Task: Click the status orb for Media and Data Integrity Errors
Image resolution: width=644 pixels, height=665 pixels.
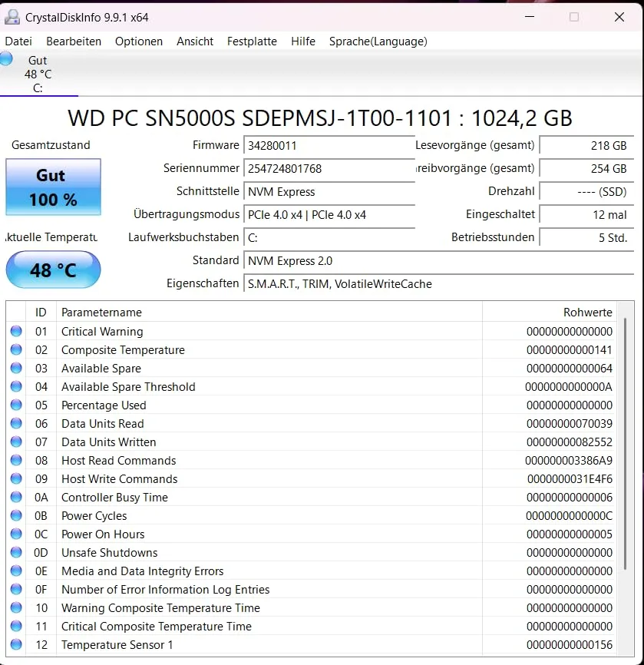Action: tap(16, 571)
